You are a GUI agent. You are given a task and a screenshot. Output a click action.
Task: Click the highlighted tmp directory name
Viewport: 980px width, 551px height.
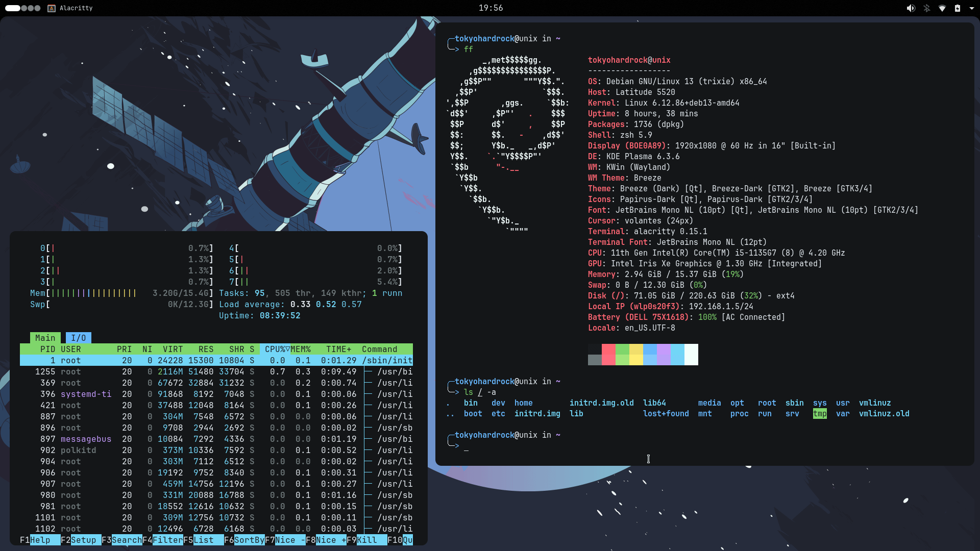tap(820, 414)
